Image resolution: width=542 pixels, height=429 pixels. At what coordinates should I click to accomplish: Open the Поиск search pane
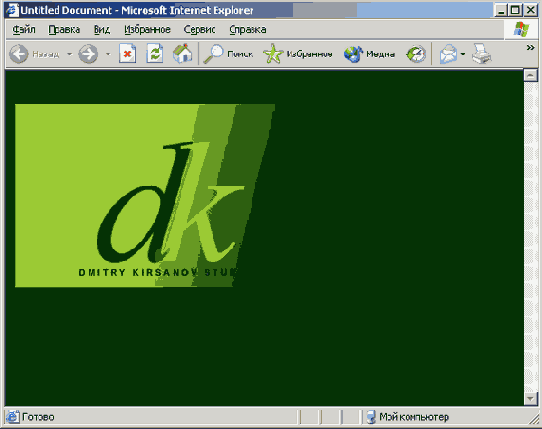[x=228, y=54]
